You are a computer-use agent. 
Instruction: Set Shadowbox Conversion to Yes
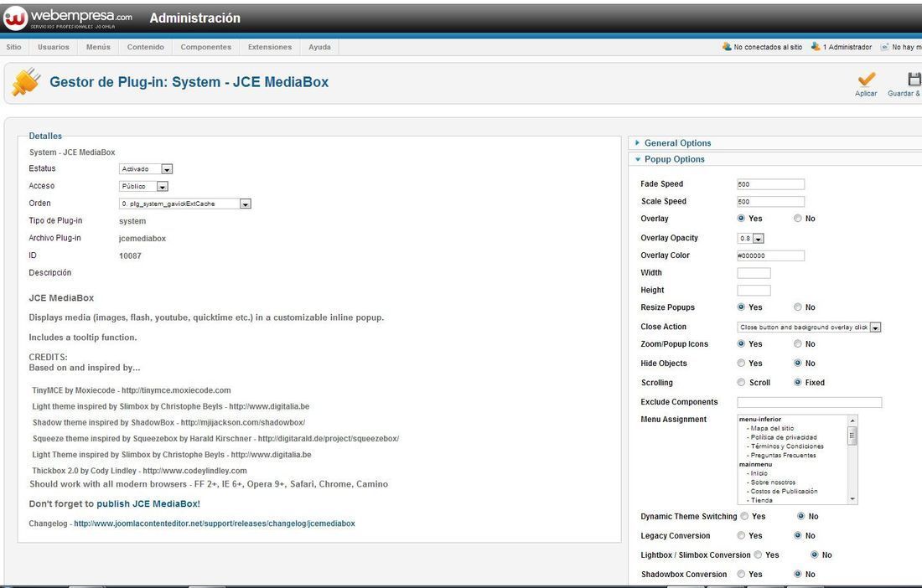coord(741,574)
